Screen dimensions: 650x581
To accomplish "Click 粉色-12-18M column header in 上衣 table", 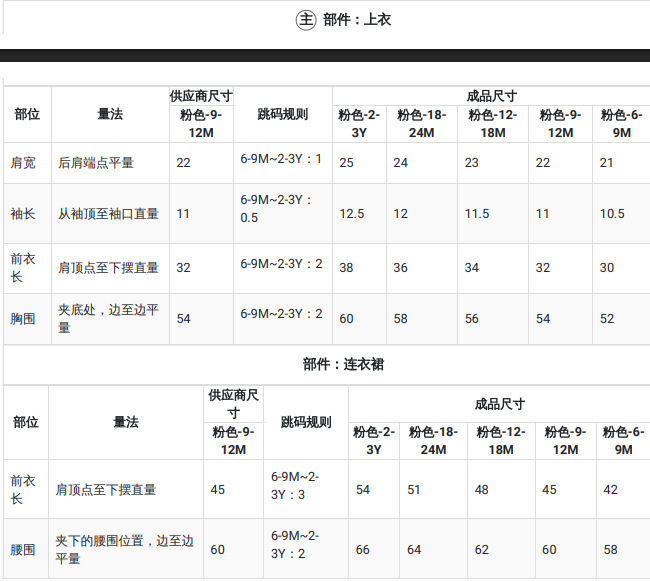I will point(492,123).
